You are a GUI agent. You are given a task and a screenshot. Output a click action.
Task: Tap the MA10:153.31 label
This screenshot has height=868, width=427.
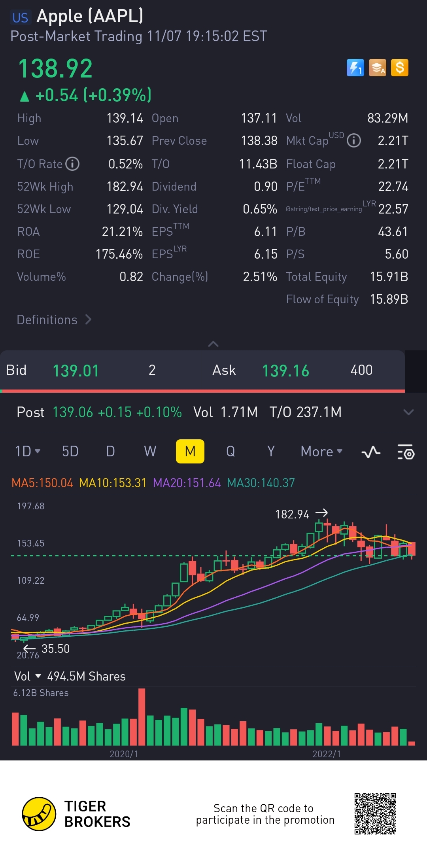coord(113,483)
